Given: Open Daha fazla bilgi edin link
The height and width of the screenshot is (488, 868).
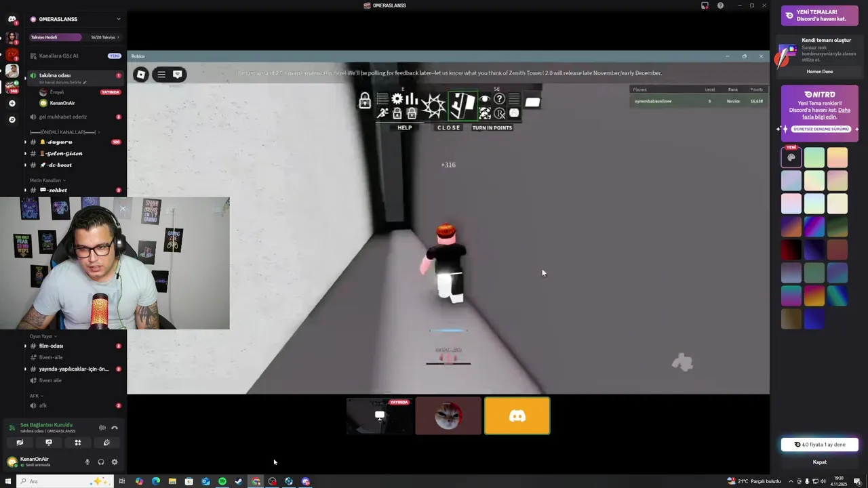Looking at the screenshot, I should click(826, 113).
